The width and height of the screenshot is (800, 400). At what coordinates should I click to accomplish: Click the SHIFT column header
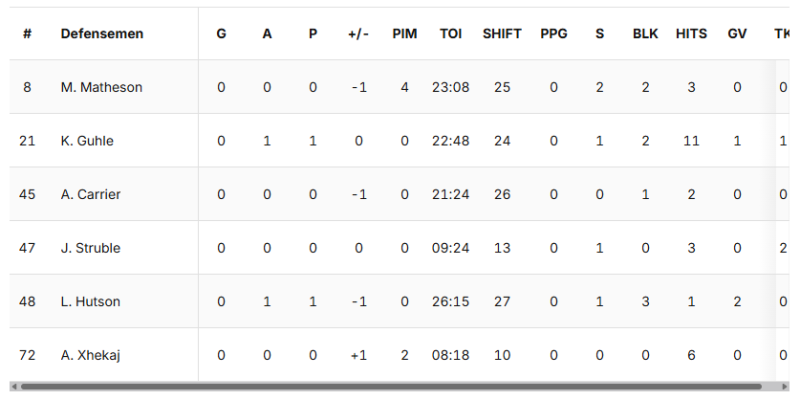(x=502, y=34)
